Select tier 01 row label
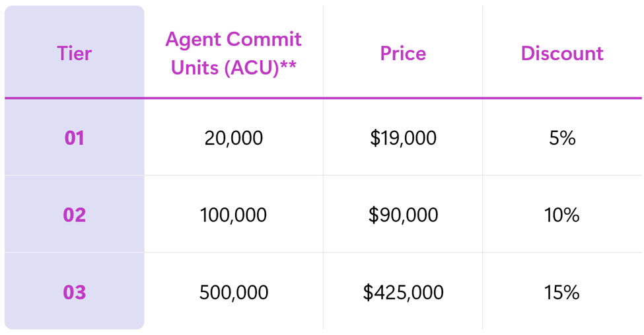Screen dimensions: 644x335 click(x=74, y=138)
